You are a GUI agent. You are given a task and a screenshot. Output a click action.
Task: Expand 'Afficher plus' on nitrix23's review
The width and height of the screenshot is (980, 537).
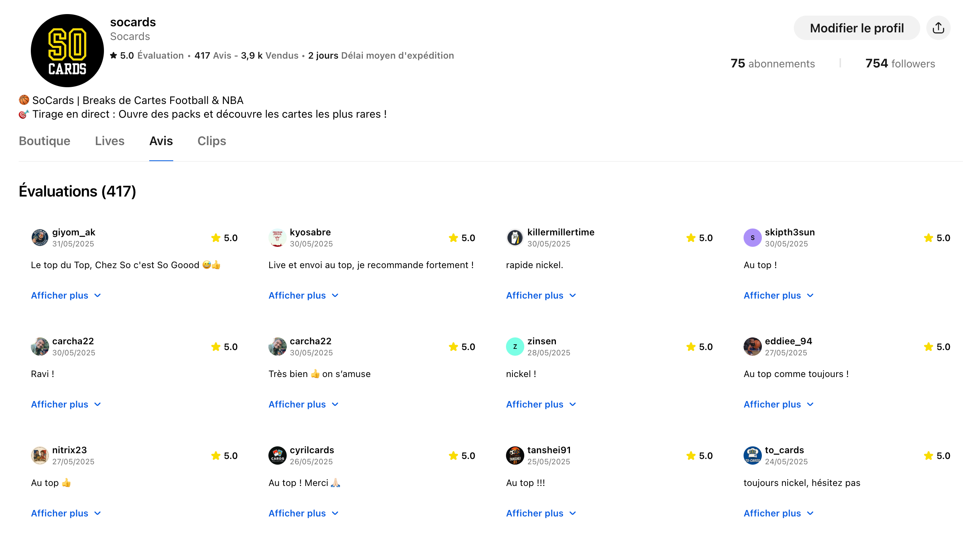(66, 513)
